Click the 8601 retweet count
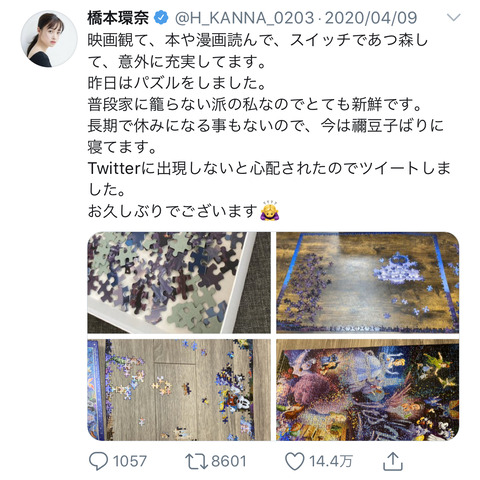Viewport: 480px width, 480px height. [229, 462]
